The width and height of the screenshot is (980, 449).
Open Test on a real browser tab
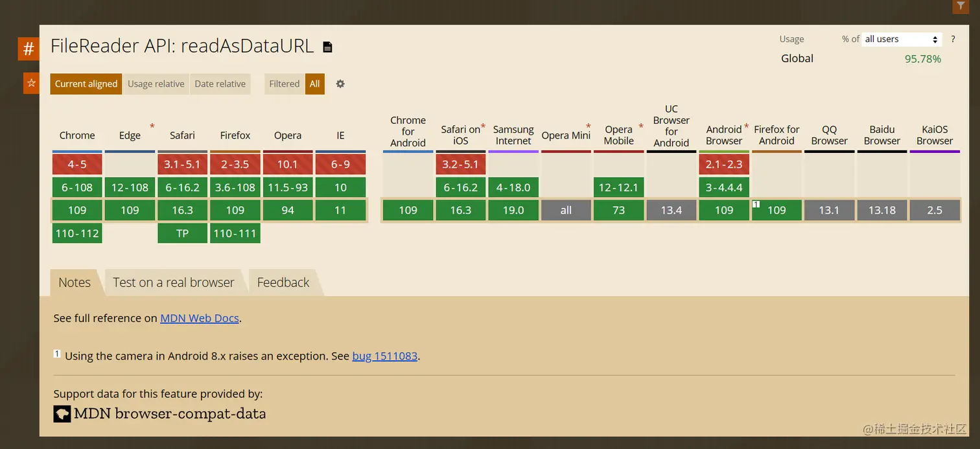click(174, 282)
